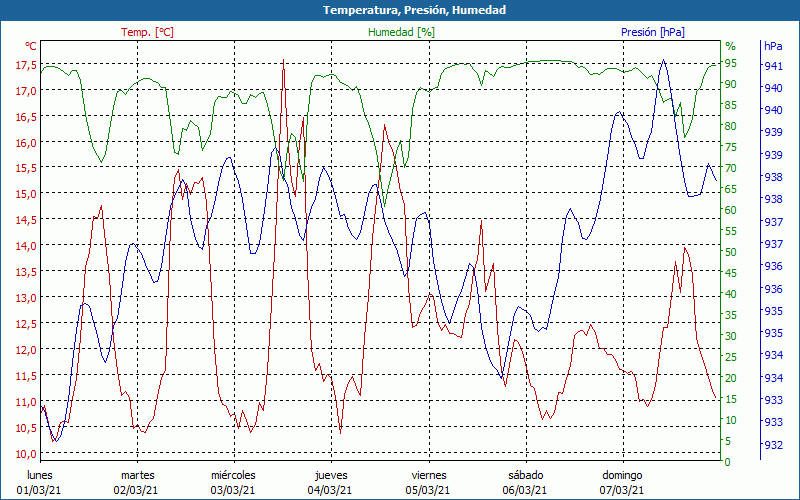Click the green '0' humidity axis value

[x=728, y=462]
